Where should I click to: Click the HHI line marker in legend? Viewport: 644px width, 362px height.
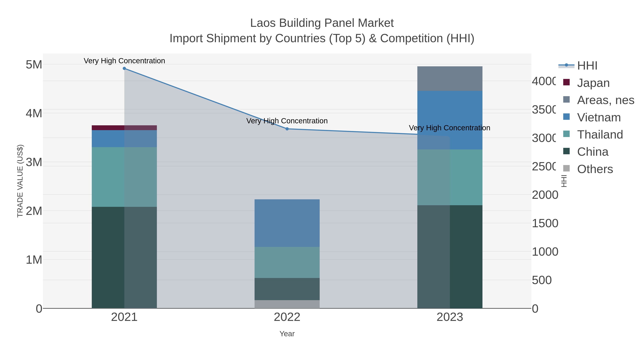click(x=567, y=65)
